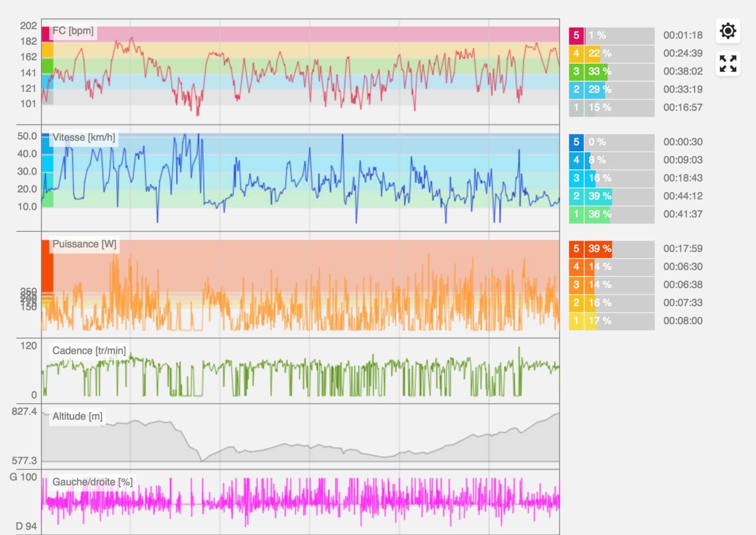Viewport: 756px width, 535px height.
Task: Select power zone 5 badge
Action: [x=576, y=249]
